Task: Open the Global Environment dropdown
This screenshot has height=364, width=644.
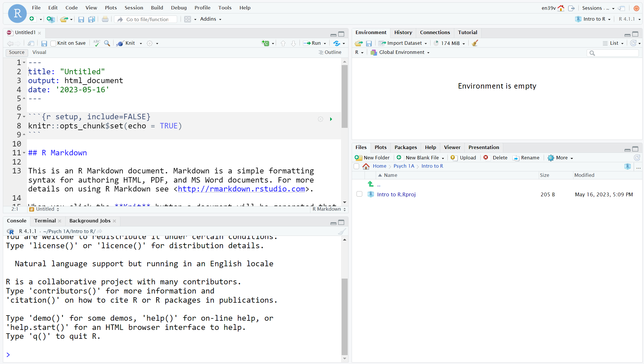Action: point(400,52)
